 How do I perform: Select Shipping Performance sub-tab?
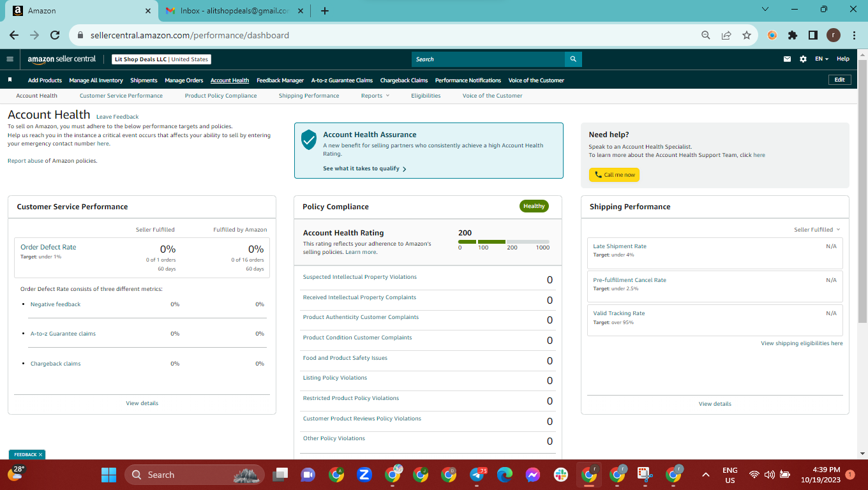click(309, 96)
